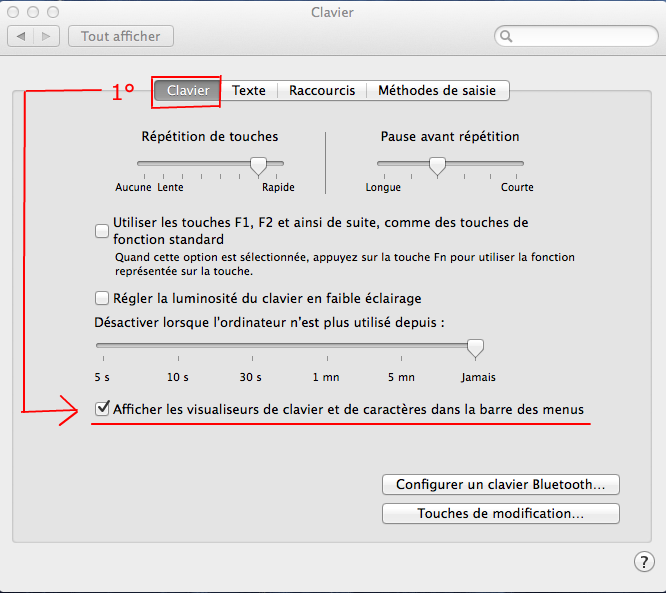
Task: Uncheck Afficher les visualiseurs de clavier checkbox
Action: [102, 409]
